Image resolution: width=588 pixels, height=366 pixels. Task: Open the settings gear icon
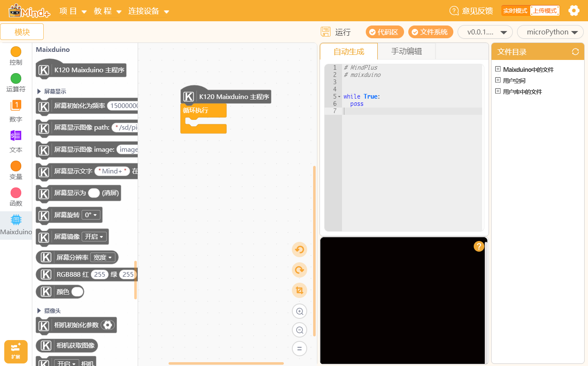pyautogui.click(x=574, y=11)
